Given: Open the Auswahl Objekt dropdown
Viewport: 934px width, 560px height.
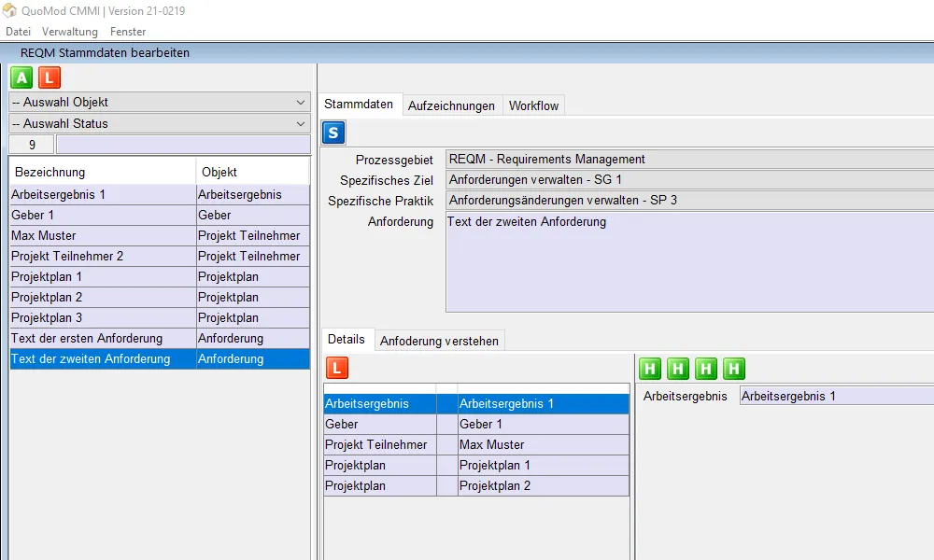Looking at the screenshot, I should click(159, 103).
